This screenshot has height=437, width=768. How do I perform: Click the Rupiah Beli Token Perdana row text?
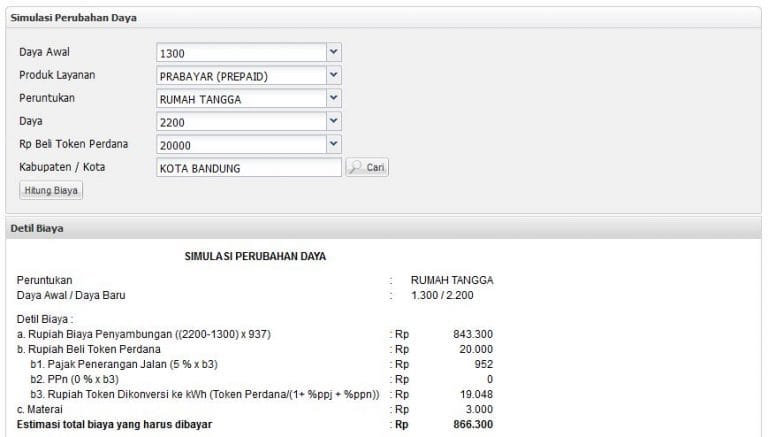(x=89, y=349)
